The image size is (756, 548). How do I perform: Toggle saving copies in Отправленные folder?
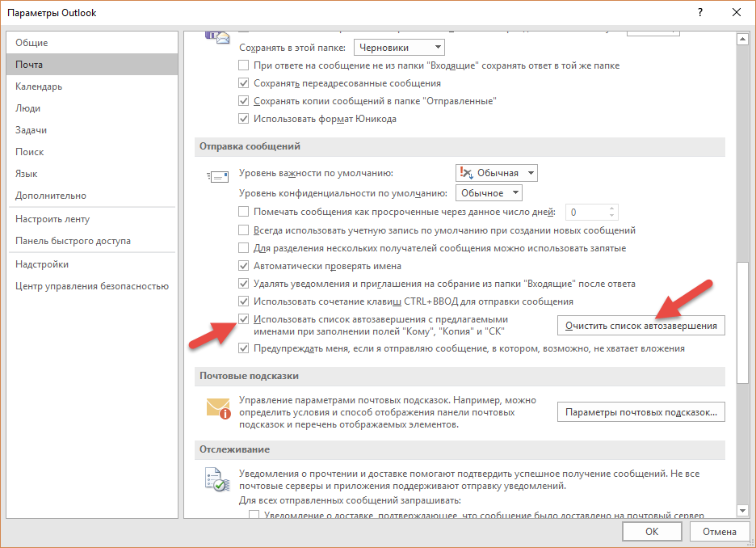[x=243, y=101]
